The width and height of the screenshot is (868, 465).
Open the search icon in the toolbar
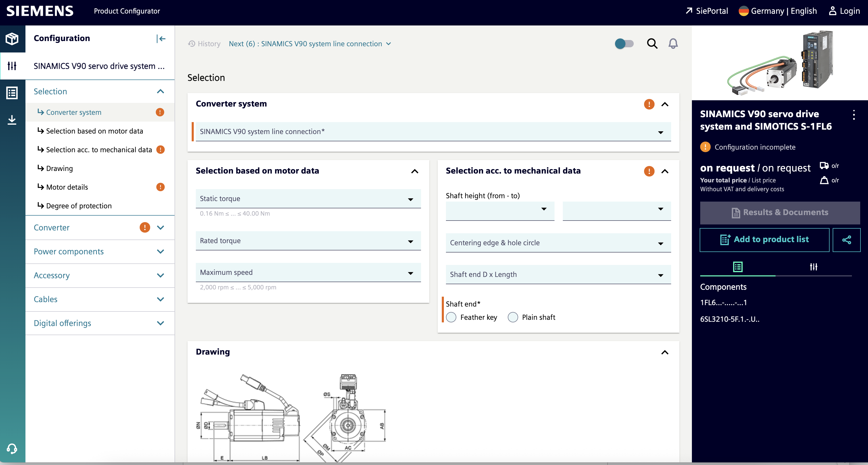coord(652,43)
